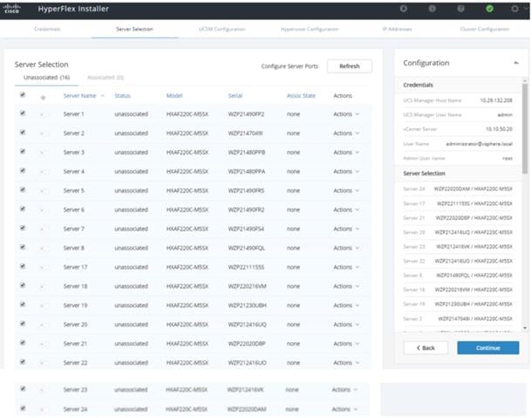
Task: Click serial WZP21480PPA in Server 4 row
Action: click(x=246, y=172)
